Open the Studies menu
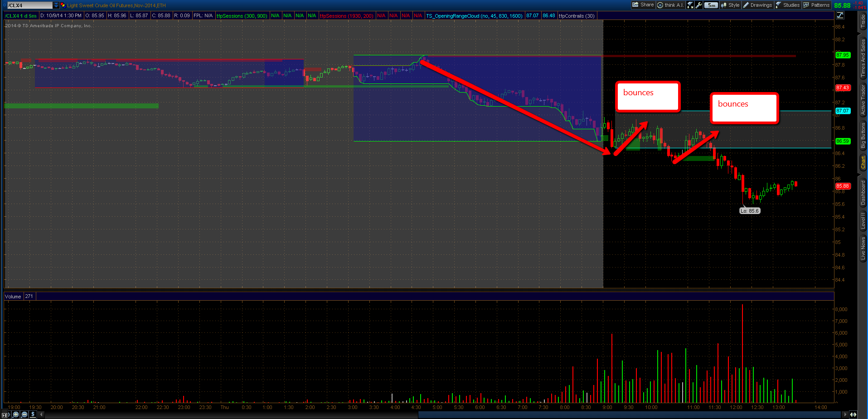868x419 pixels. [788, 5]
